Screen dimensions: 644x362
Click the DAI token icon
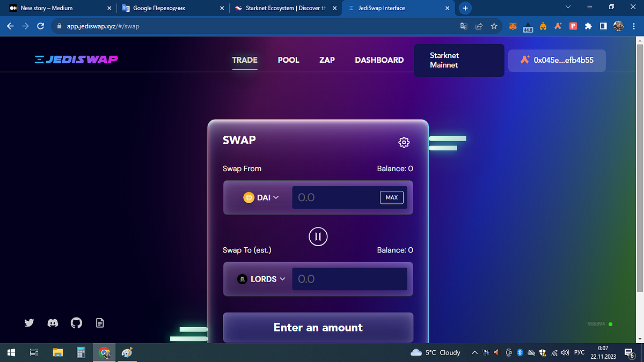coord(249,197)
